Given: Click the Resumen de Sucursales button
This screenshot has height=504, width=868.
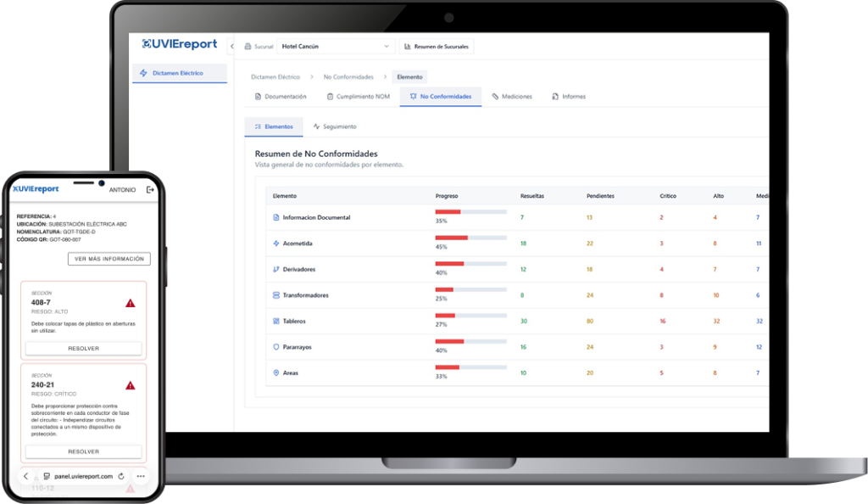Looking at the screenshot, I should click(437, 46).
